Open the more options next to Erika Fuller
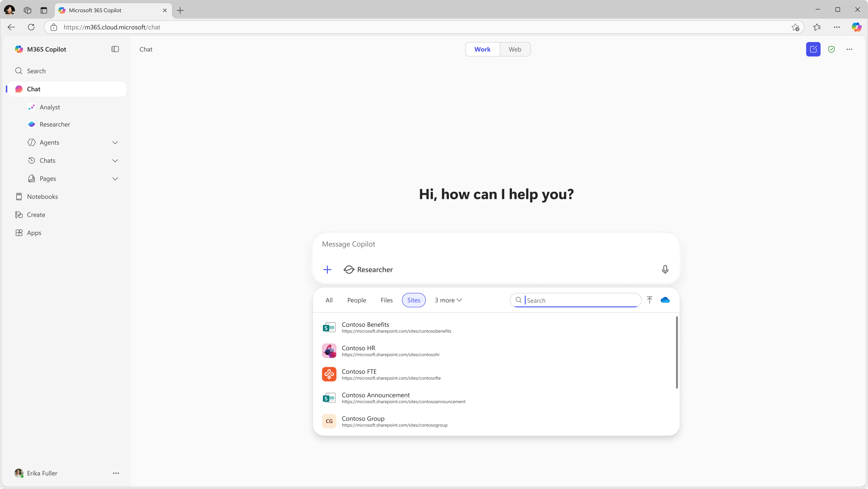Image resolution: width=868 pixels, height=489 pixels. pos(116,473)
